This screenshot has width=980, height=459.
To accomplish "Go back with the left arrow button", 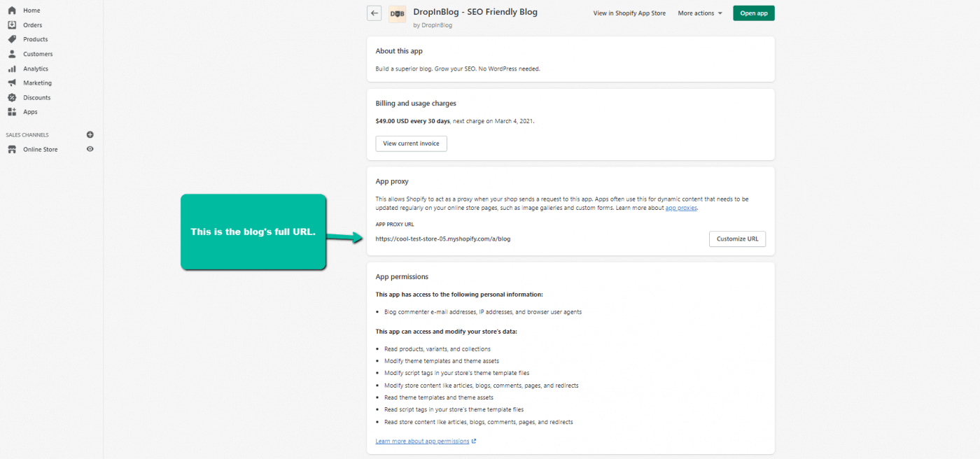I will pyautogui.click(x=374, y=13).
